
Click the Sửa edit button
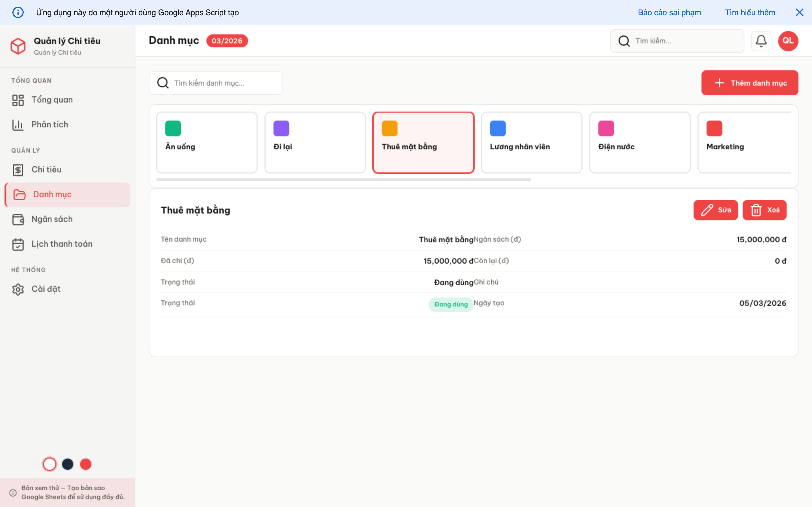coord(715,210)
